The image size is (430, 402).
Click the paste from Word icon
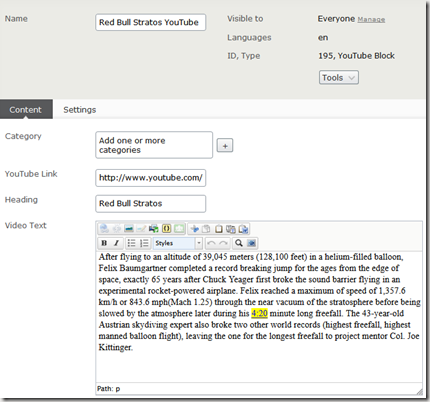coord(243,229)
